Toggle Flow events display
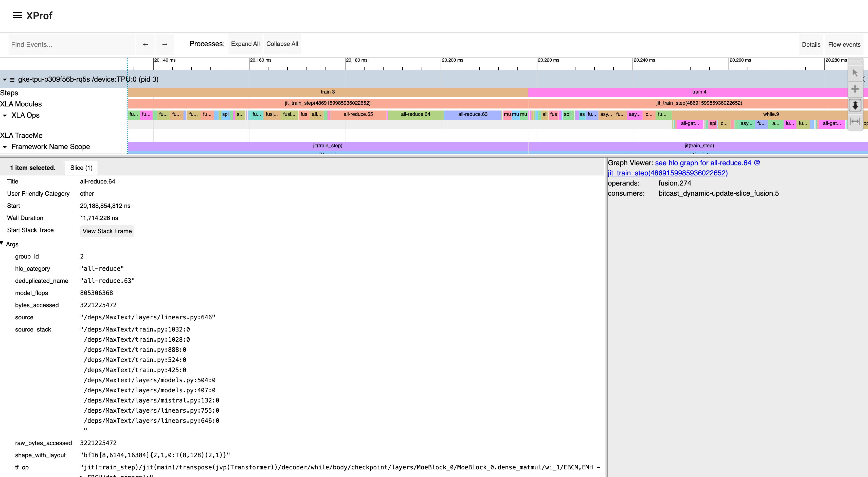868x477 pixels. (x=844, y=44)
